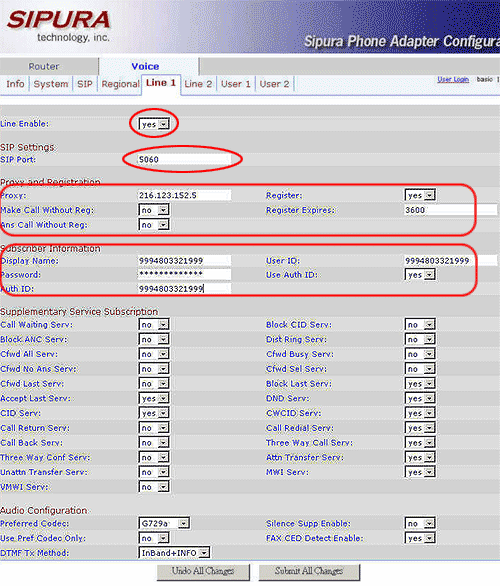500x586 pixels.
Task: Click the Auth ID field
Action: (x=184, y=289)
